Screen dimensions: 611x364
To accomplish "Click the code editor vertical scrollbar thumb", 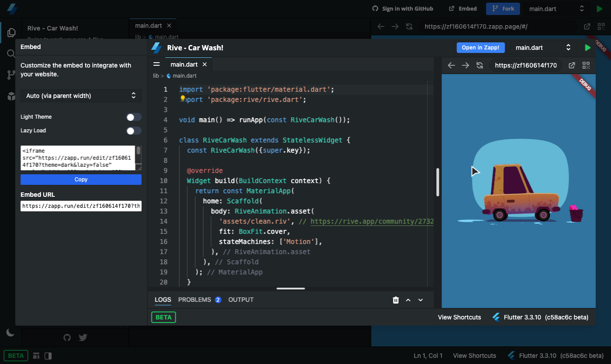I will coord(438,182).
